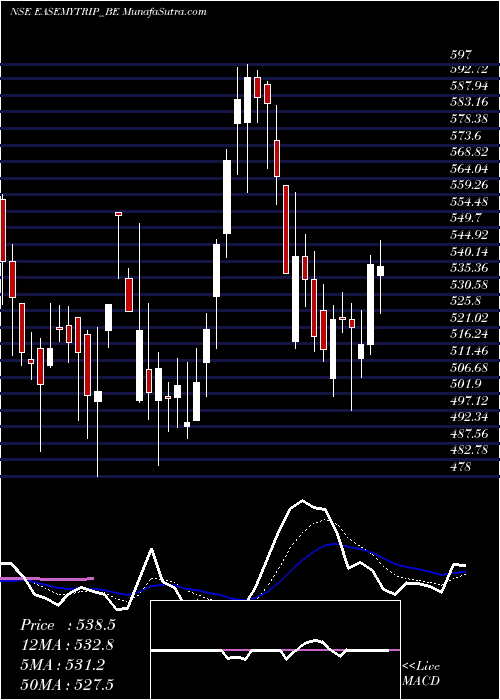Viewport: 500px width, 700px height.
Task: Click the 478 price axis label
Action: (x=461, y=467)
